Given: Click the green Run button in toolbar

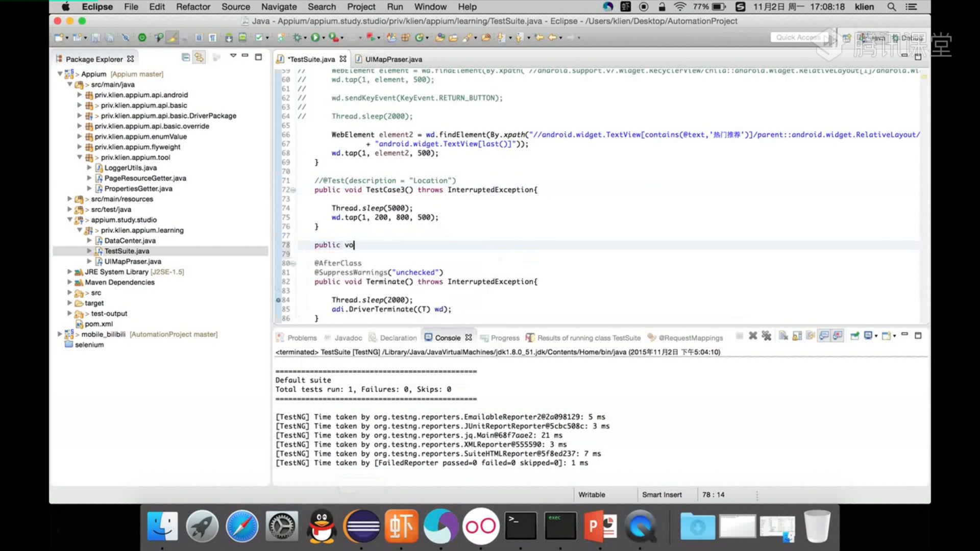Looking at the screenshot, I should pyautogui.click(x=315, y=37).
